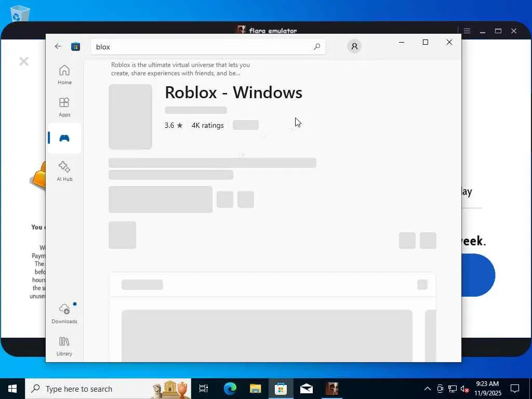Click the Meet Now tray icon
The image size is (532, 399).
click(x=440, y=389)
